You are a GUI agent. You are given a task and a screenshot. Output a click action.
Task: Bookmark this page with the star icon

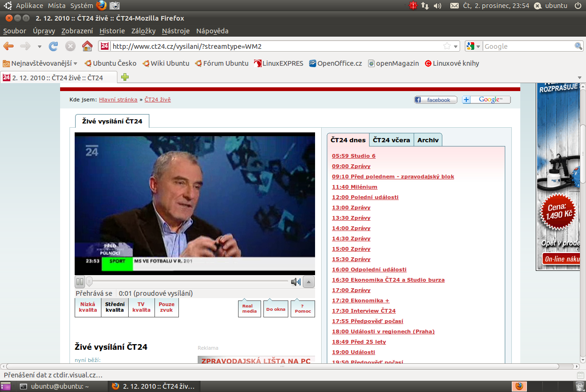447,46
